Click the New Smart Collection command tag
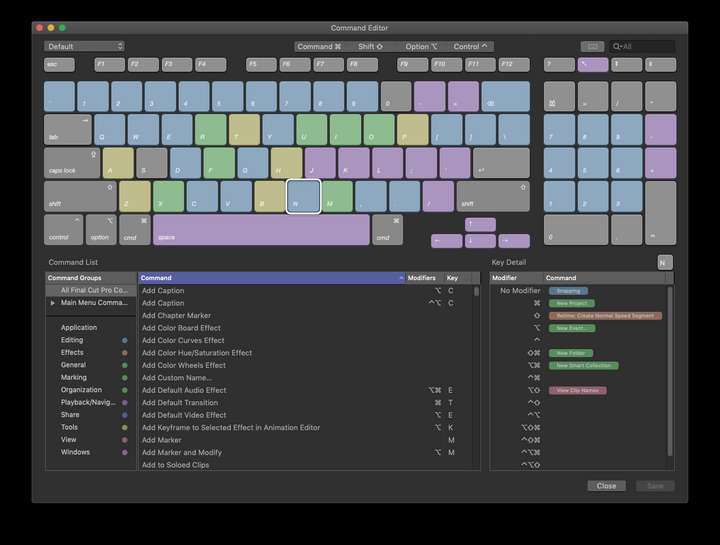 [x=584, y=365]
